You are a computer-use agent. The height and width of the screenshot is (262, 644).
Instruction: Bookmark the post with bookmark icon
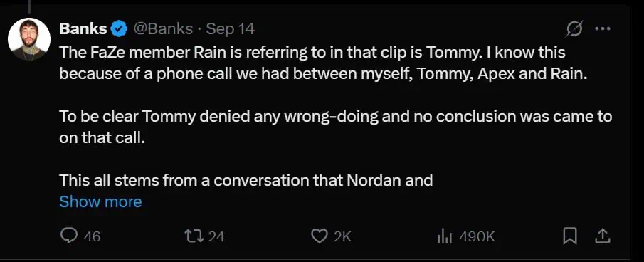(570, 236)
